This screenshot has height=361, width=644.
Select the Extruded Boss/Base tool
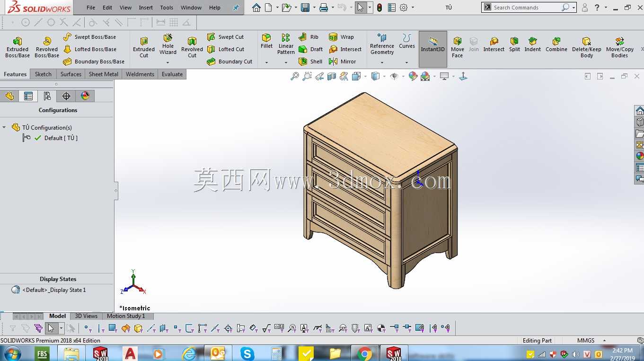pos(18,47)
